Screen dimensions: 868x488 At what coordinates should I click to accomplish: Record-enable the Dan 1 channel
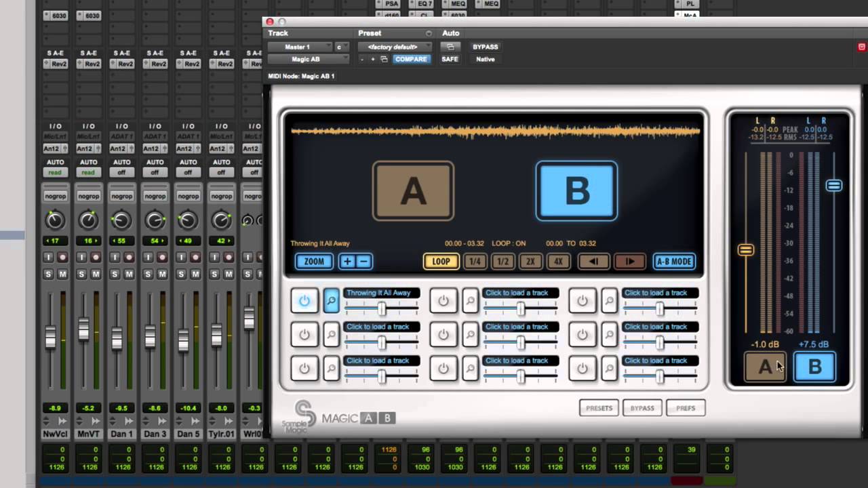coord(129,258)
